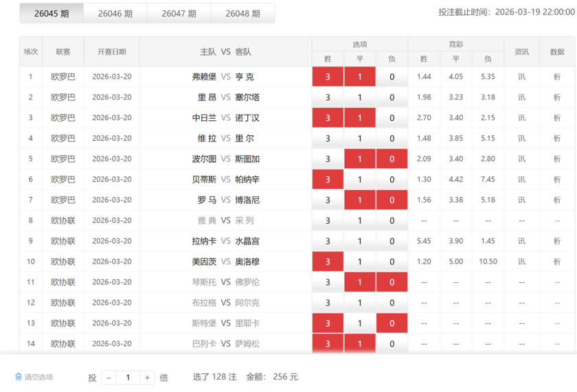This screenshot has height=392, width=577.
Task: Increase bet multiplier with plus button
Action: [x=147, y=378]
